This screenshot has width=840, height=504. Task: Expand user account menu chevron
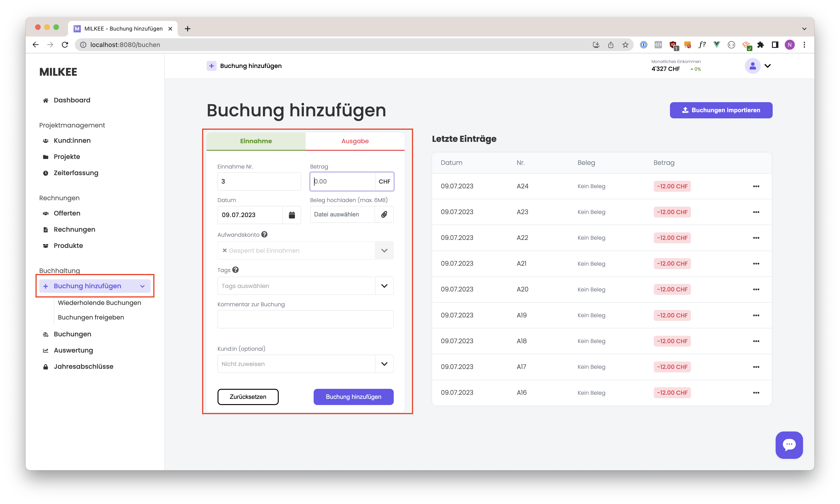(768, 66)
